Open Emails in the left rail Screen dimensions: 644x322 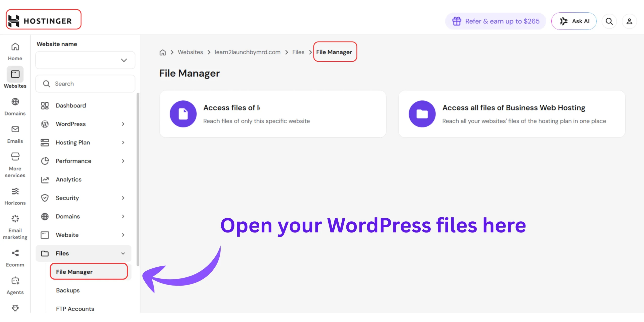coord(15,135)
